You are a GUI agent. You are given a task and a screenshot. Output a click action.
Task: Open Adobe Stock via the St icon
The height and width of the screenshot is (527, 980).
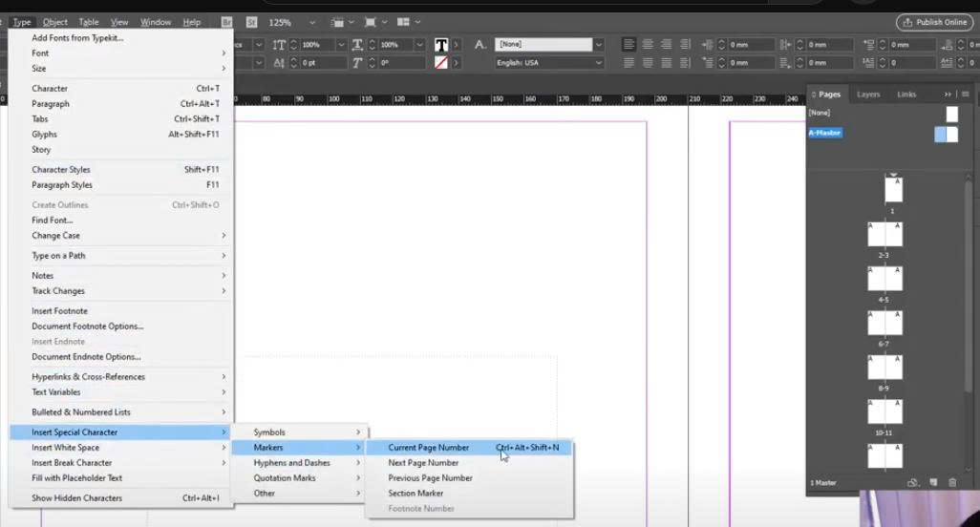[x=251, y=22]
